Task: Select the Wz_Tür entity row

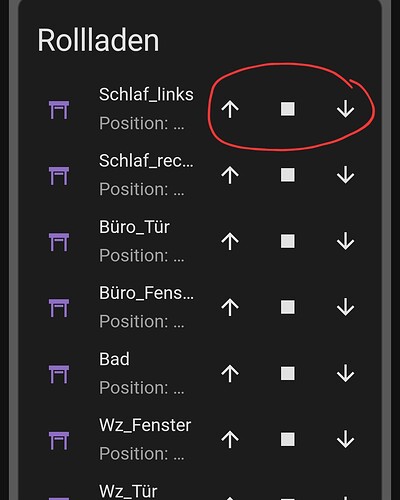Action: [x=200, y=492]
